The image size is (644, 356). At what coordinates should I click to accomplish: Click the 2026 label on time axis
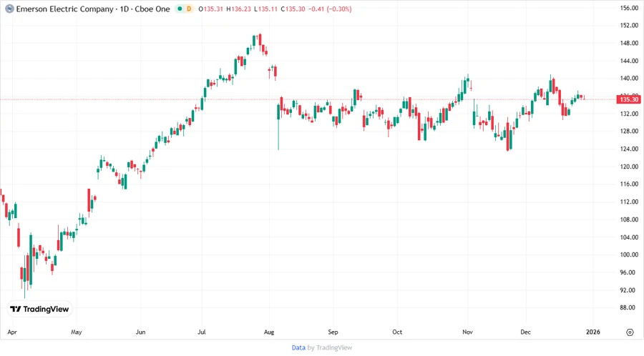[593, 332]
